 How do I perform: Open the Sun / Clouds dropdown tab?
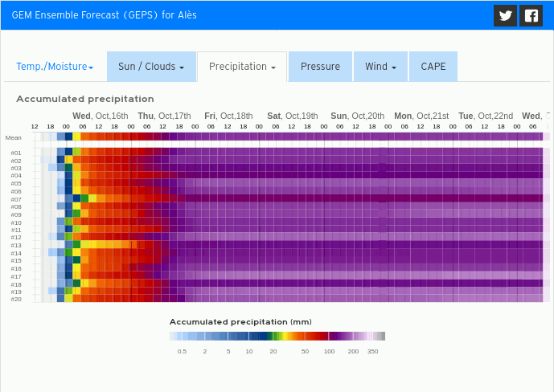click(151, 67)
